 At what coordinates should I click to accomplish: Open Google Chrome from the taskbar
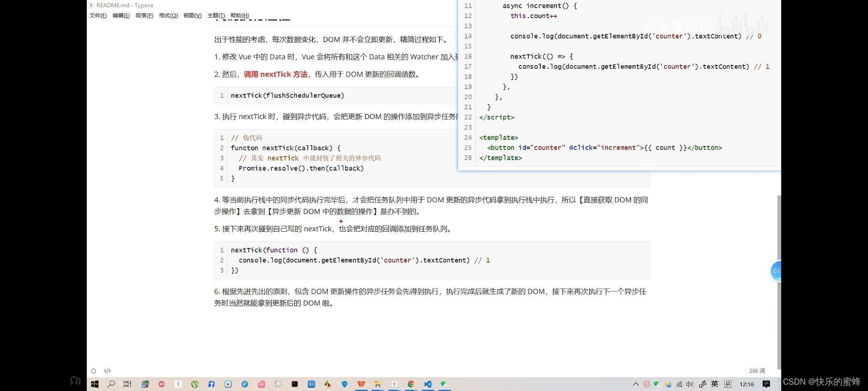click(411, 384)
